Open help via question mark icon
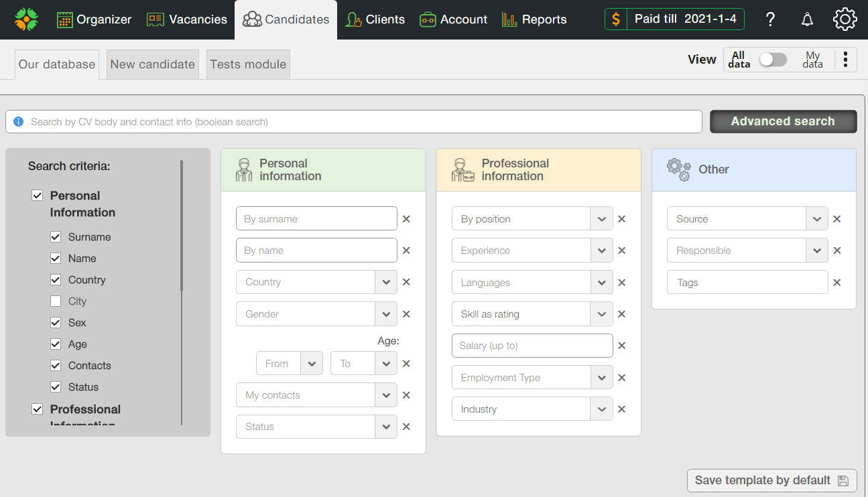Viewport: 868px width, 497px height. pos(770,19)
